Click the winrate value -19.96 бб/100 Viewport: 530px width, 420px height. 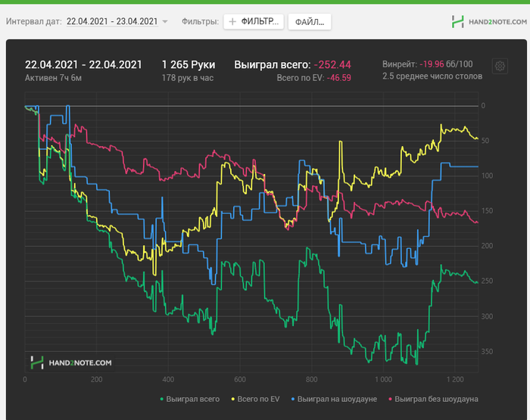pos(446,64)
